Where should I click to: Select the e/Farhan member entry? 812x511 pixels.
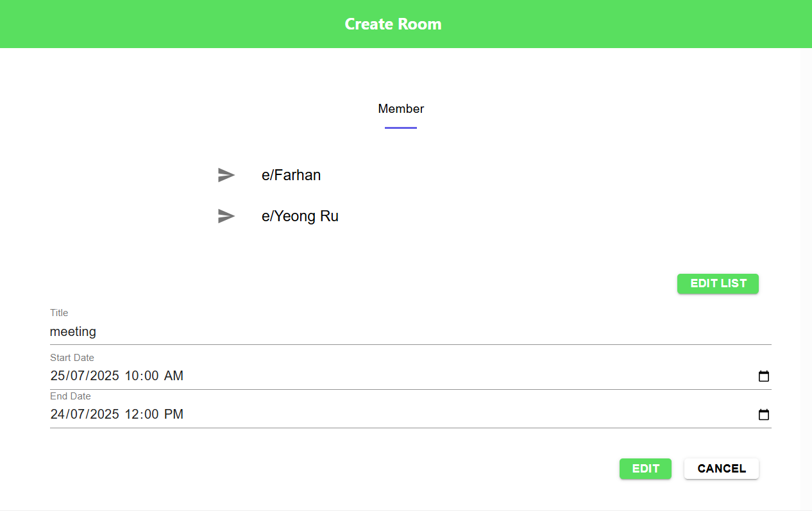click(x=291, y=175)
